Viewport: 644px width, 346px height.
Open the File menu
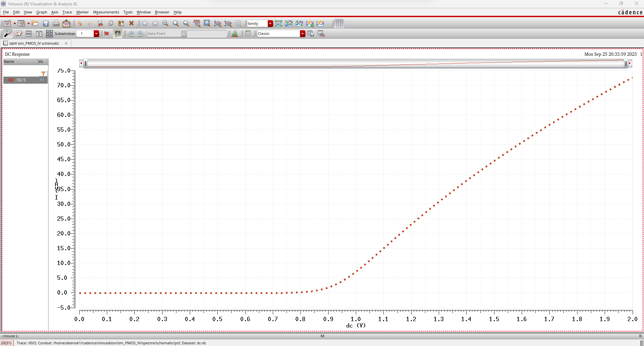(x=6, y=12)
